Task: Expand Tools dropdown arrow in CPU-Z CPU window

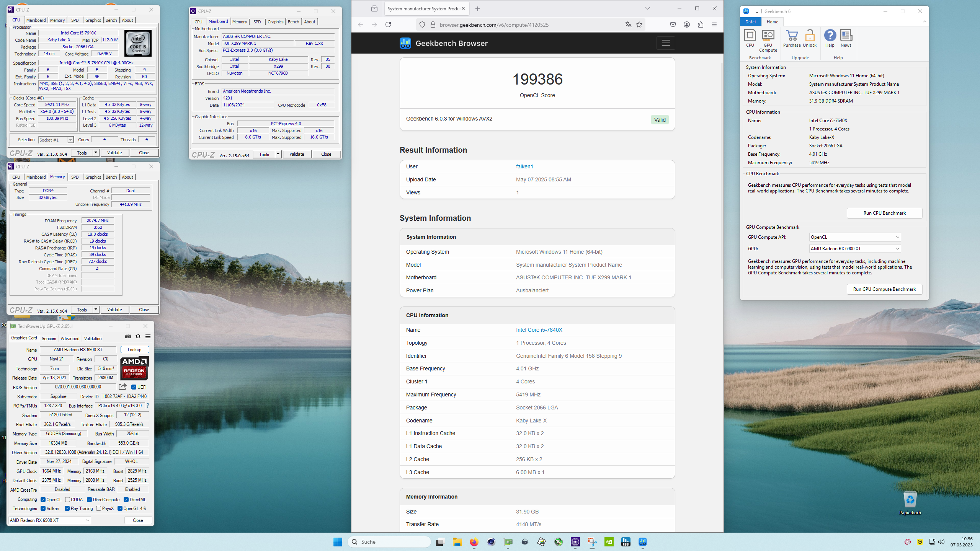Action: pos(96,153)
